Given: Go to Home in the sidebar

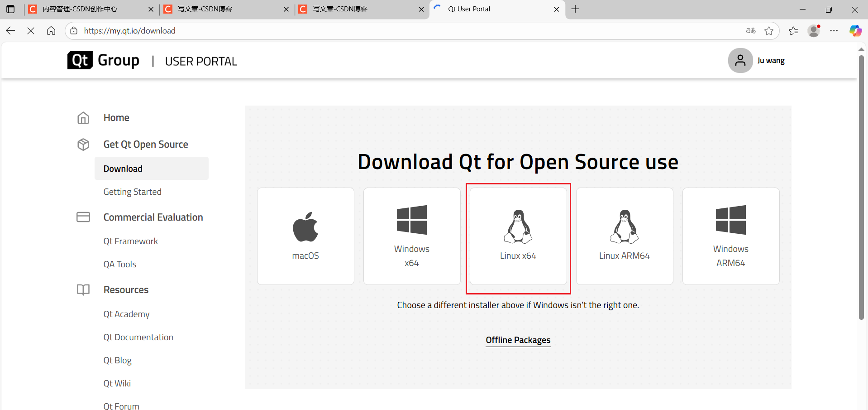Looking at the screenshot, I should (116, 118).
